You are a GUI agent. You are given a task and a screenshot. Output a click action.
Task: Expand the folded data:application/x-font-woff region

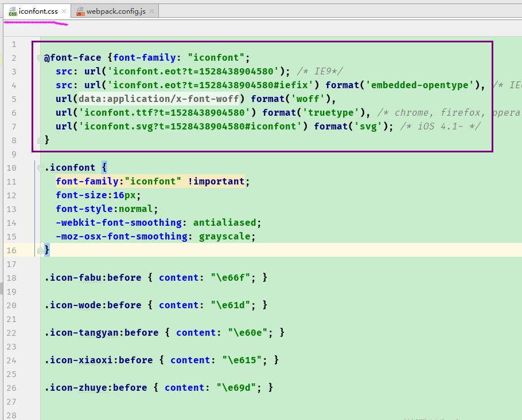point(159,99)
